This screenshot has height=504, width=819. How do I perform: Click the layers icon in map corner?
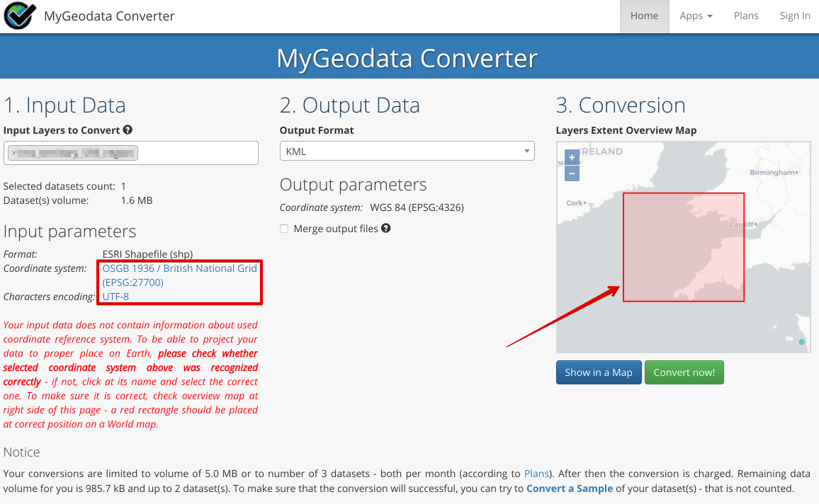(x=801, y=342)
